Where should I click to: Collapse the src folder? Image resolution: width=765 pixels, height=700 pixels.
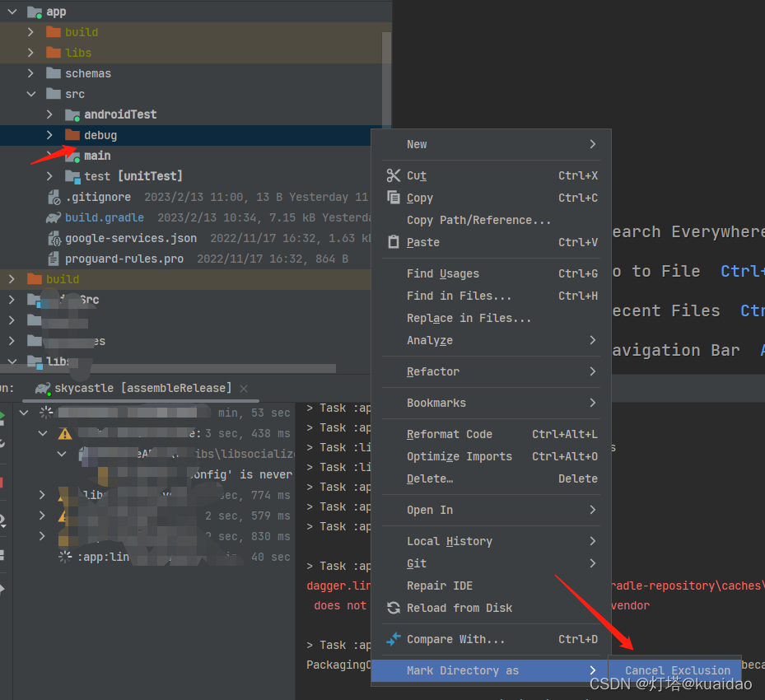click(x=31, y=93)
